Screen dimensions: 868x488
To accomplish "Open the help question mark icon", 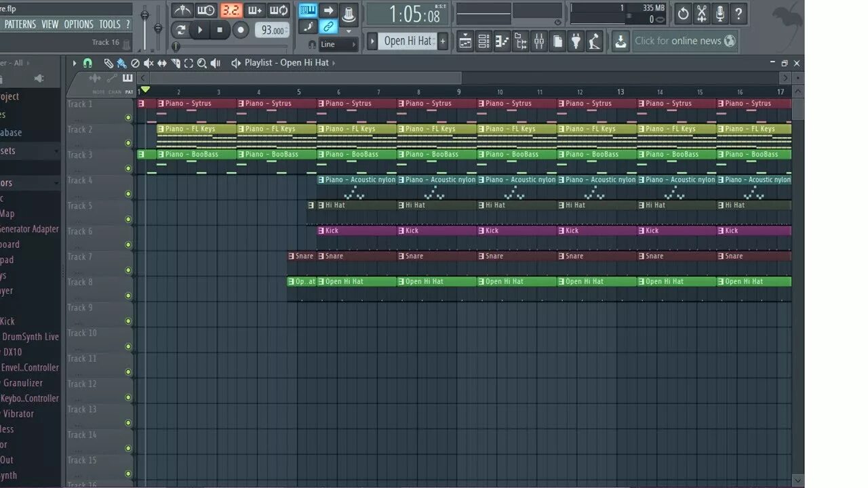I will (x=738, y=13).
